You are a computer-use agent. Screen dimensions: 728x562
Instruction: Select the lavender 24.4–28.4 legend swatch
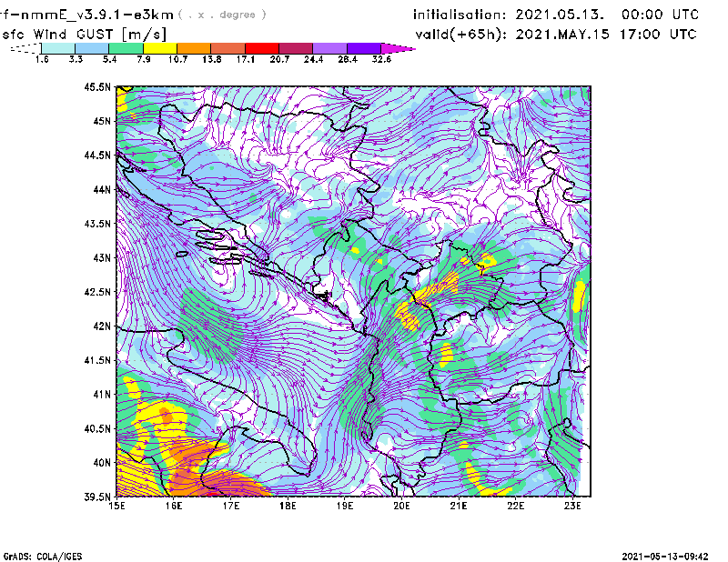click(329, 48)
